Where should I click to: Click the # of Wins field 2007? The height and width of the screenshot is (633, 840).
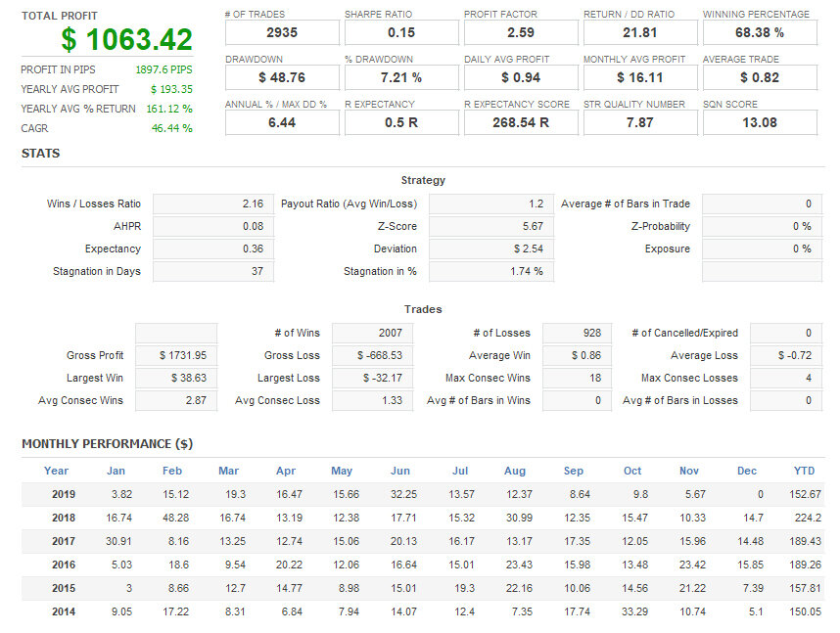pyautogui.click(x=372, y=333)
